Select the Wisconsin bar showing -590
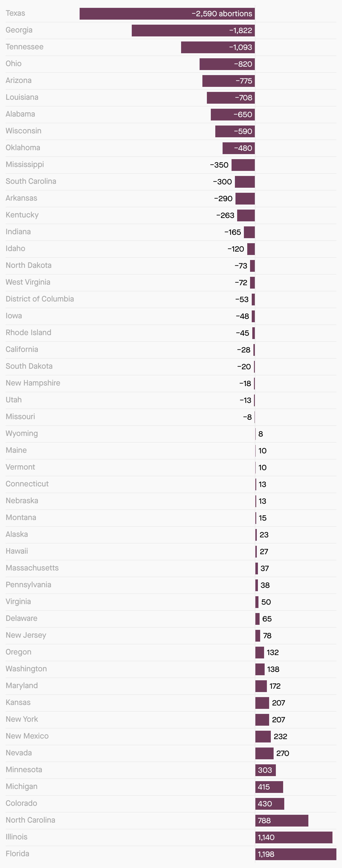Screen dimensions: 342x868 tap(235, 131)
